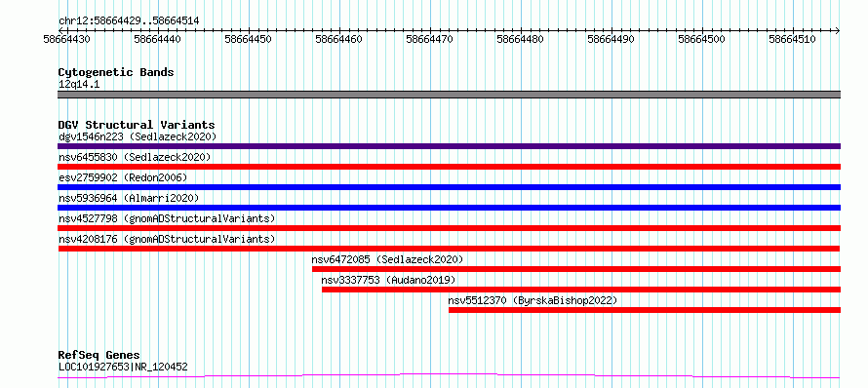Viewport: 868px width, 388px height.
Task: Select nsv6472085 (Sedlazeck2020) variant label
Action: [387, 259]
